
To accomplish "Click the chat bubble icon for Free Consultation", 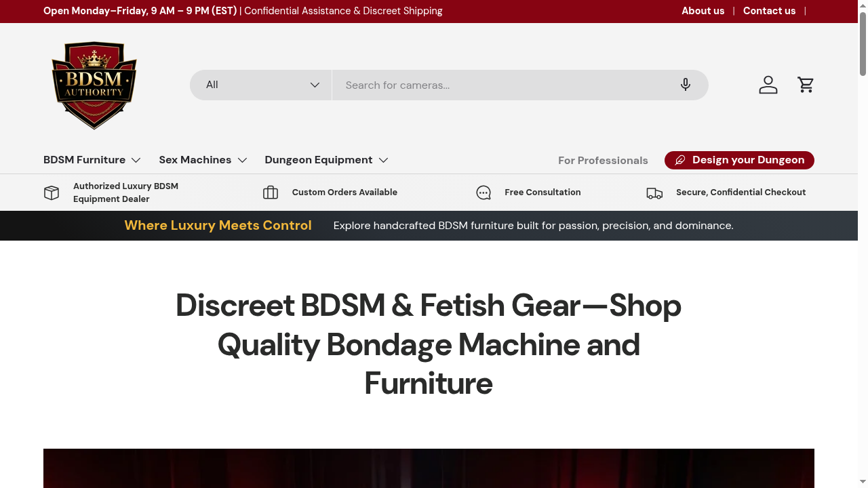I will [x=484, y=192].
